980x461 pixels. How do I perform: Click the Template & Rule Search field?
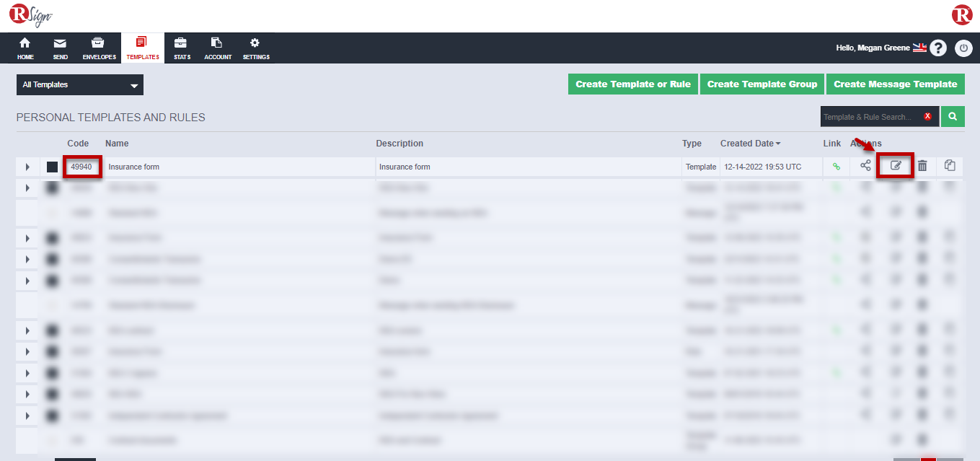pos(869,117)
